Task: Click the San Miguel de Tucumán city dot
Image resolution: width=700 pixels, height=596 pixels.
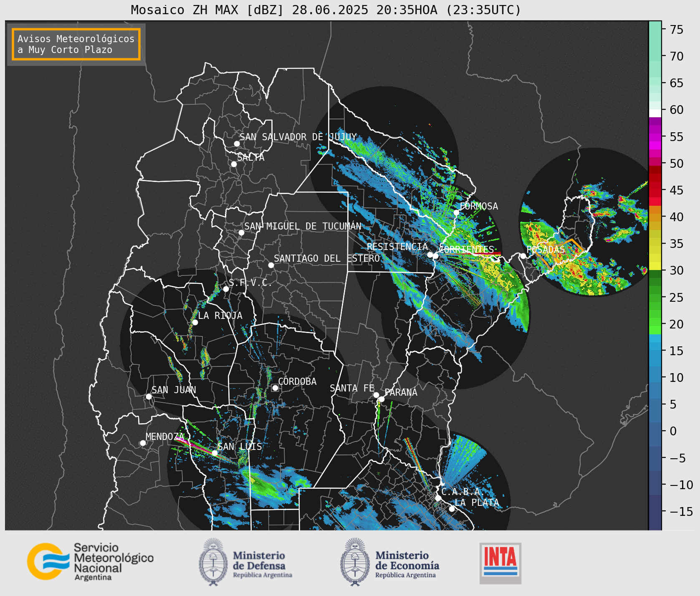Action: pyautogui.click(x=241, y=232)
